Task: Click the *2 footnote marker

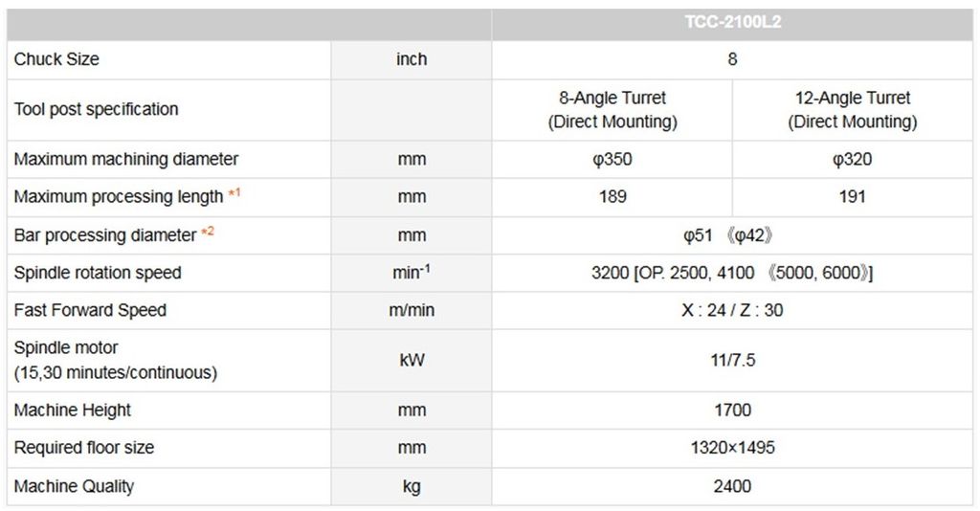Action: [x=208, y=233]
